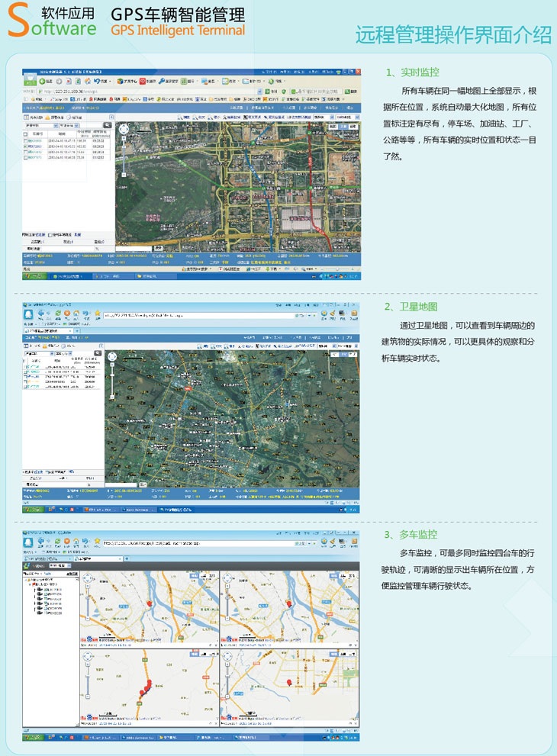Click the red vehicle marker in the bottom-right map
This screenshot has width=557, height=756.
[x=288, y=680]
